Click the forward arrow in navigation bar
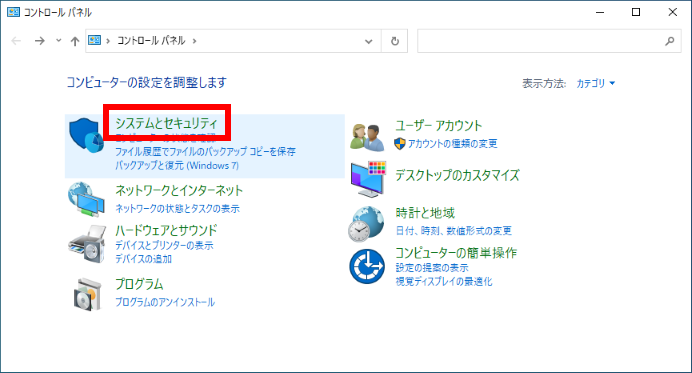Image resolution: width=692 pixels, height=373 pixels. 40,41
